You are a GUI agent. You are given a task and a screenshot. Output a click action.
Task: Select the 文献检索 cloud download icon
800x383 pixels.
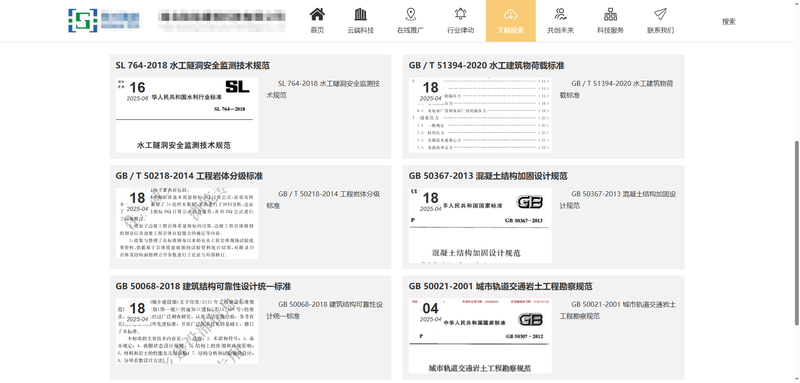(511, 14)
